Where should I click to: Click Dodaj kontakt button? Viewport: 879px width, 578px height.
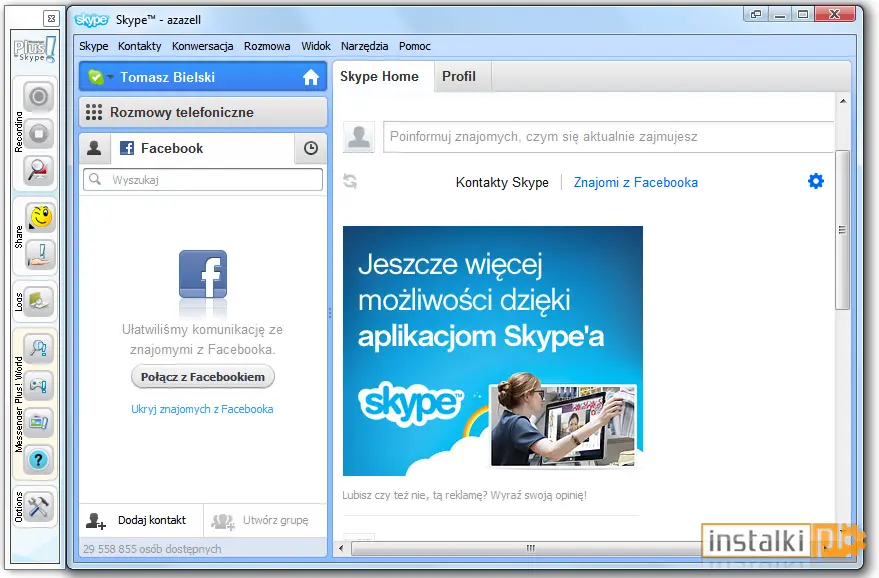(141, 520)
